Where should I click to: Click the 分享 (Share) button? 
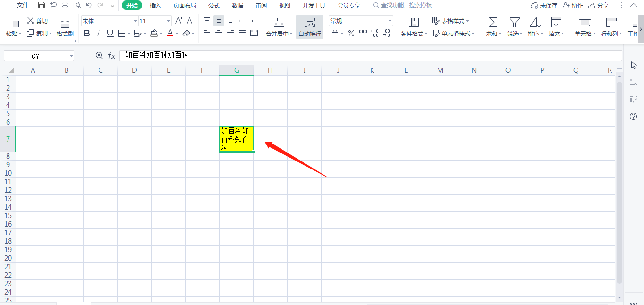coord(598,5)
